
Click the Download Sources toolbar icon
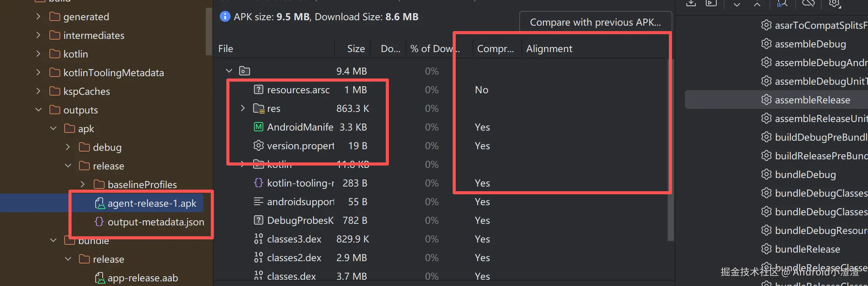pos(691,3)
